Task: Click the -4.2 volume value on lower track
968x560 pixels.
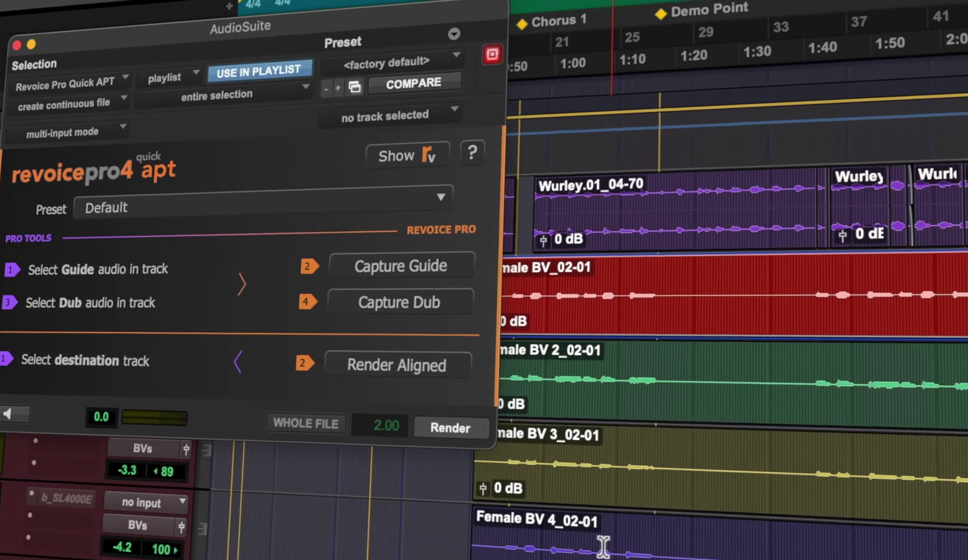Action: 121,547
